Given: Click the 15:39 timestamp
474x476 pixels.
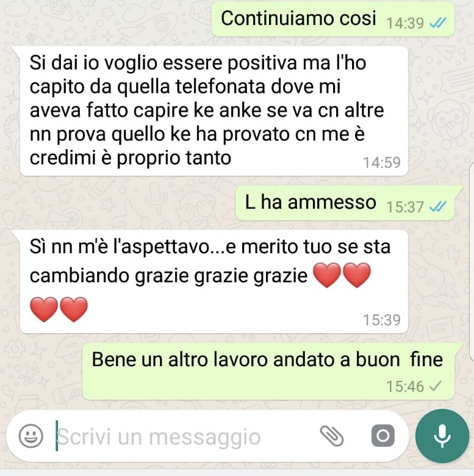Looking at the screenshot, I should click(x=382, y=320).
